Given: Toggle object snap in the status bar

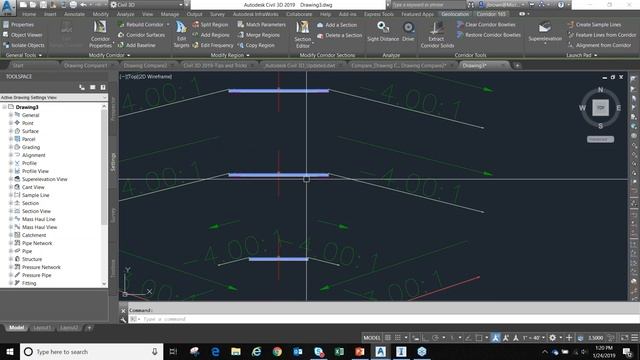Looking at the screenshot, I should click(479, 338).
